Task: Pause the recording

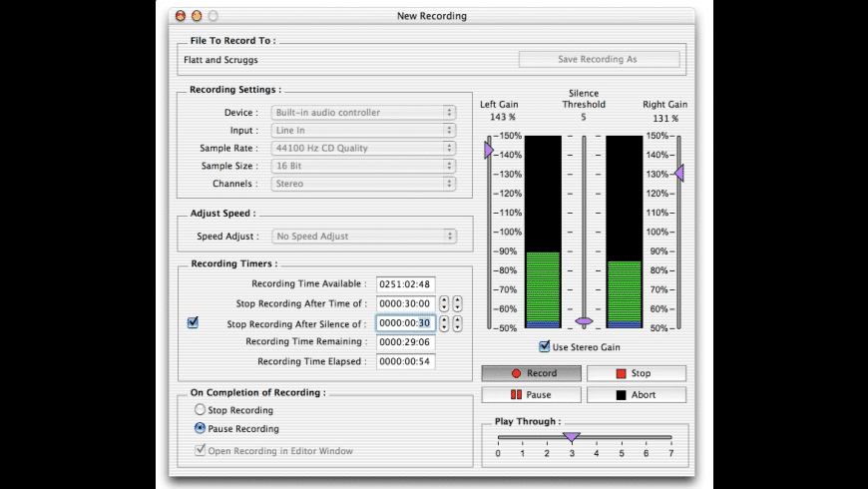Action: pos(532,394)
